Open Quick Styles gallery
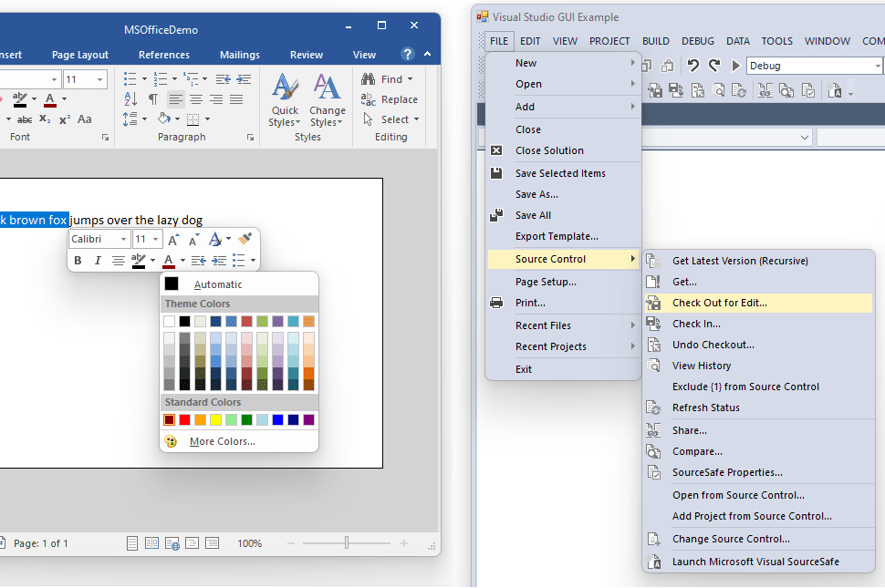Image resolution: width=885 pixels, height=588 pixels. coord(285,100)
